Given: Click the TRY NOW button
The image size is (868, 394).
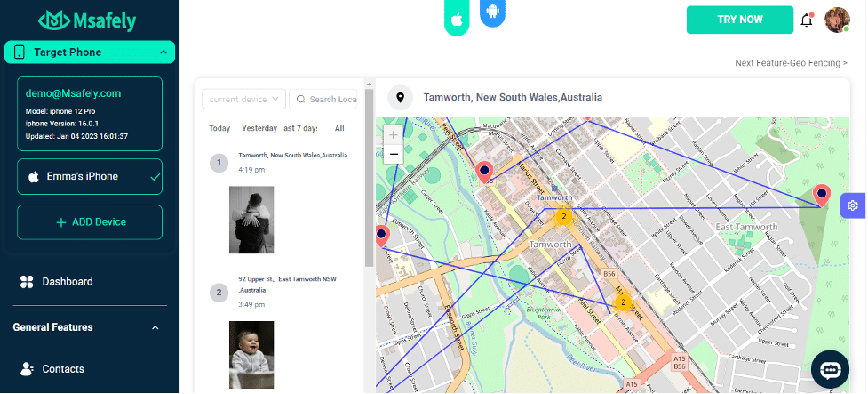Looking at the screenshot, I should [739, 20].
